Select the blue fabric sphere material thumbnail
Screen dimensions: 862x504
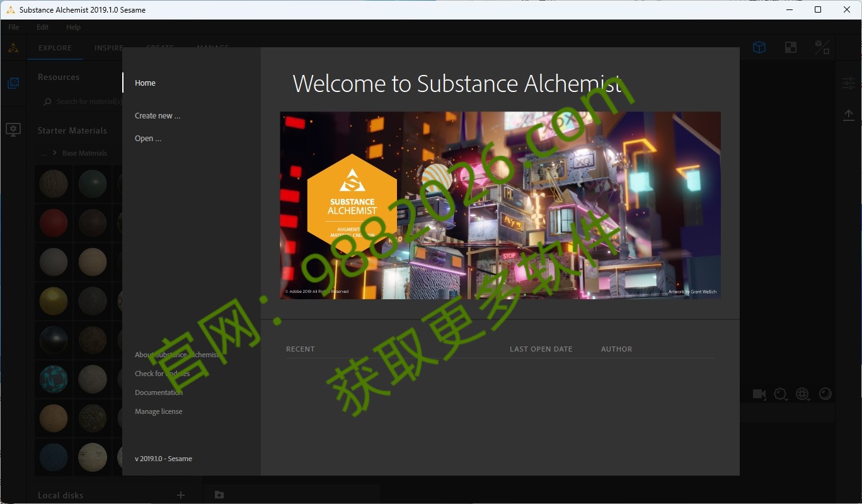[x=54, y=457]
